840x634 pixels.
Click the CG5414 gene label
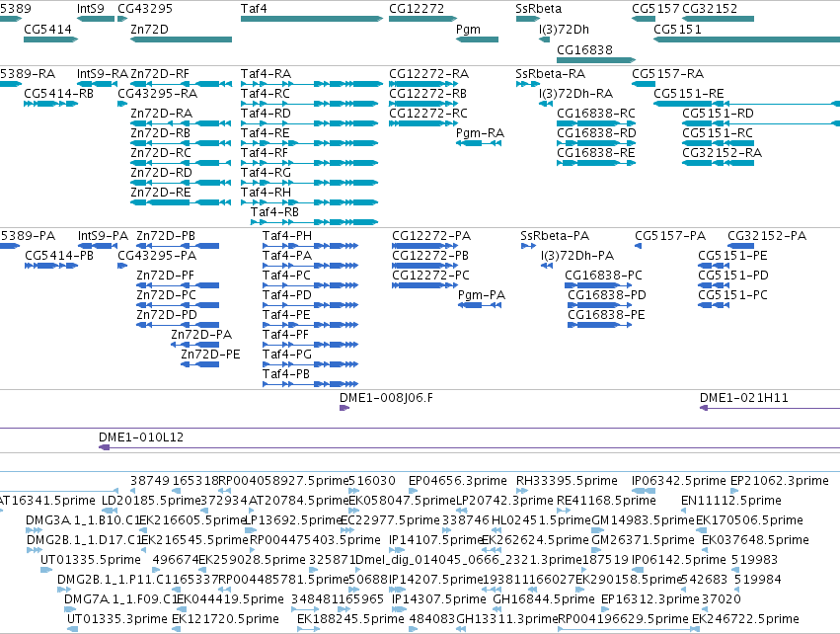click(x=47, y=29)
